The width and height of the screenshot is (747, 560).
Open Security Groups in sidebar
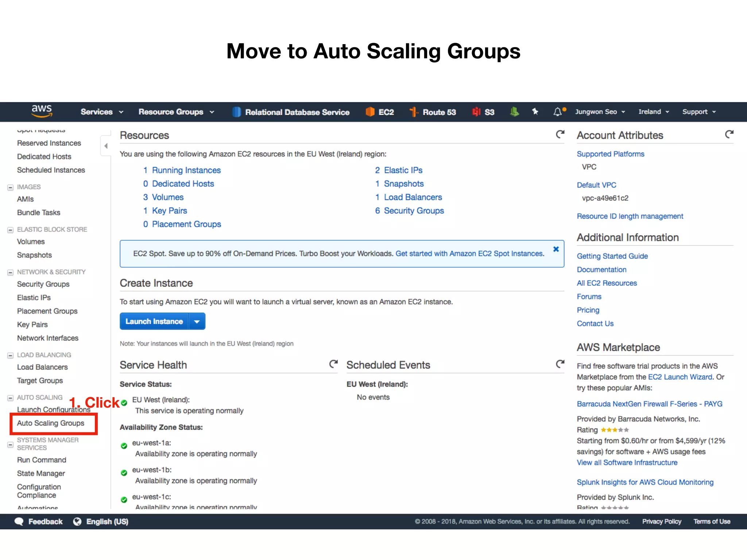[x=43, y=284]
